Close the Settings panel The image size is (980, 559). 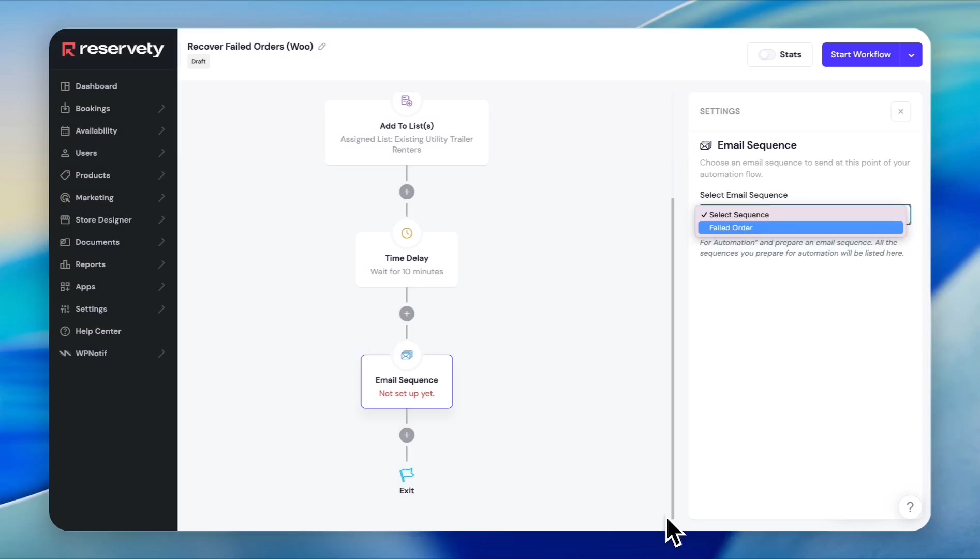tap(901, 111)
